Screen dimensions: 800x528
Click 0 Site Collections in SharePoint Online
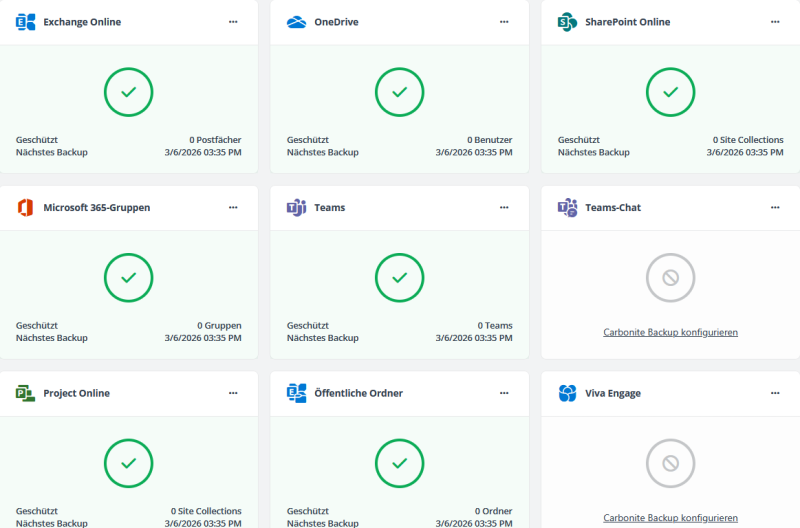point(748,140)
